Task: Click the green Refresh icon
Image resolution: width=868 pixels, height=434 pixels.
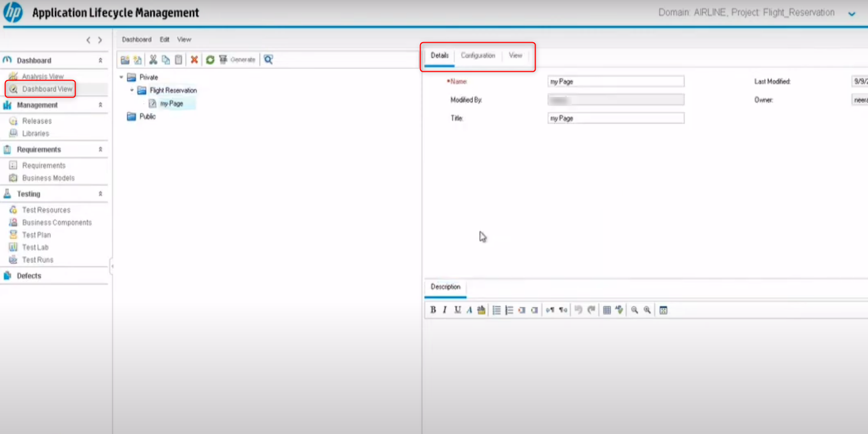Action: point(210,60)
